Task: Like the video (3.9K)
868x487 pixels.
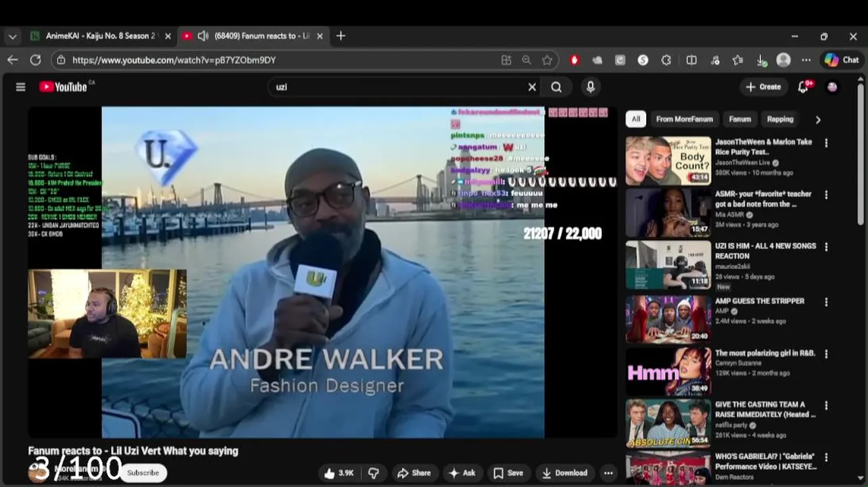Action: [339, 473]
